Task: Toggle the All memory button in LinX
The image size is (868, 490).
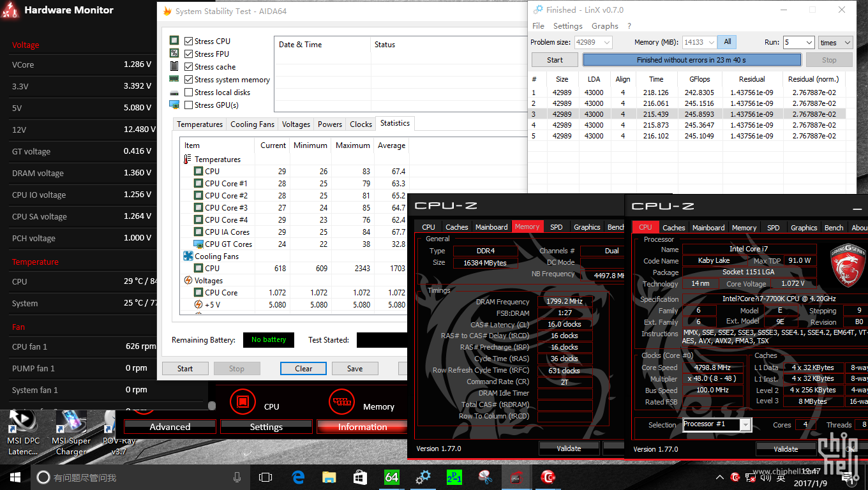Action: 727,42
